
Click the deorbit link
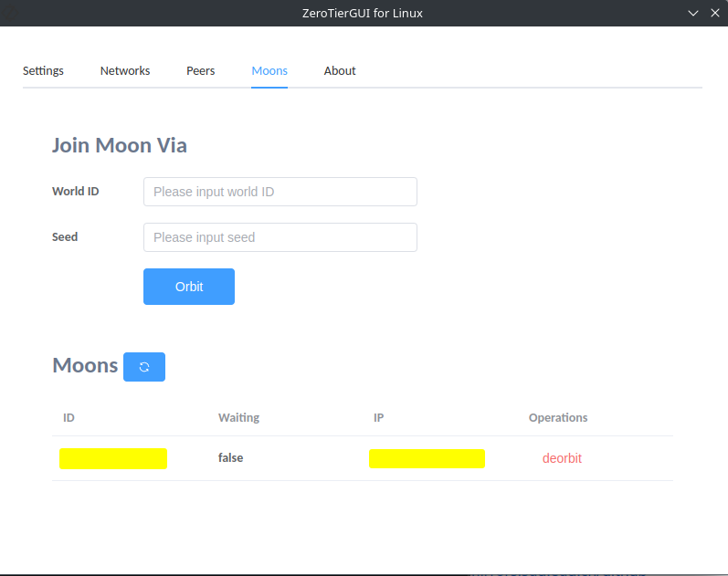(562, 458)
